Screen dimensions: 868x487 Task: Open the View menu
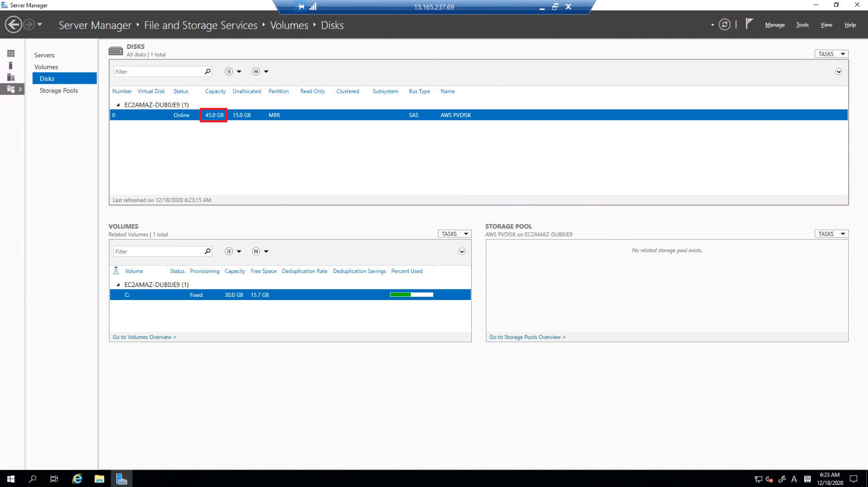tap(826, 24)
